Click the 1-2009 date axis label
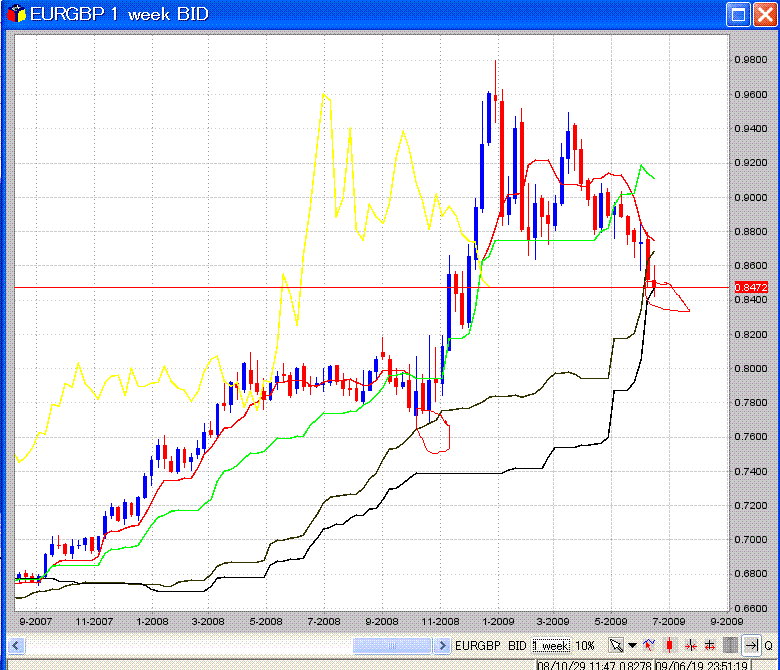The height and width of the screenshot is (670, 780). click(498, 621)
